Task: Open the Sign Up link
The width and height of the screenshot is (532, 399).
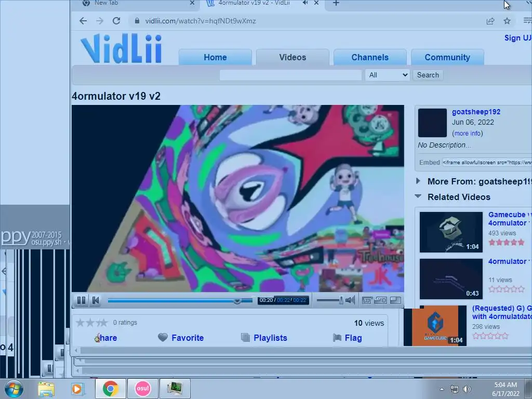Action: (x=518, y=37)
